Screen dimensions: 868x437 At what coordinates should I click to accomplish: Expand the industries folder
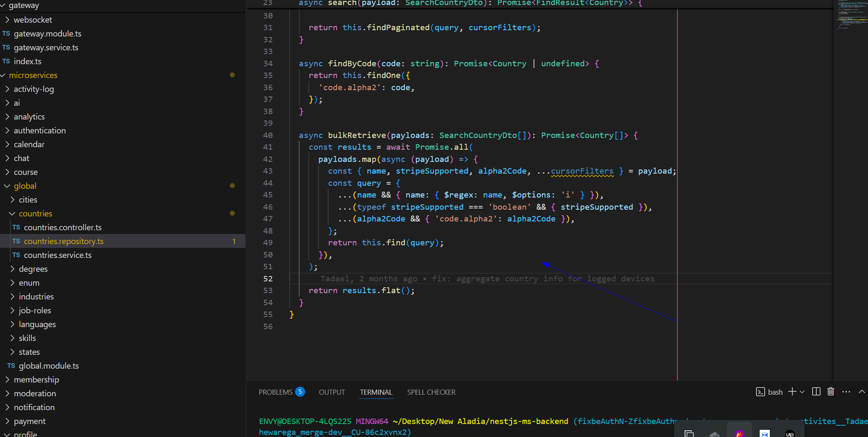36,297
